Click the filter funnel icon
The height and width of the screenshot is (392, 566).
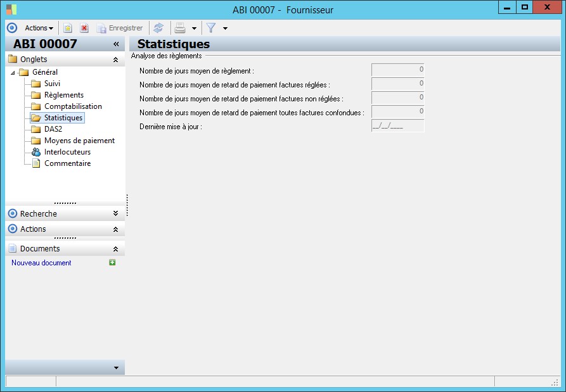tap(211, 28)
